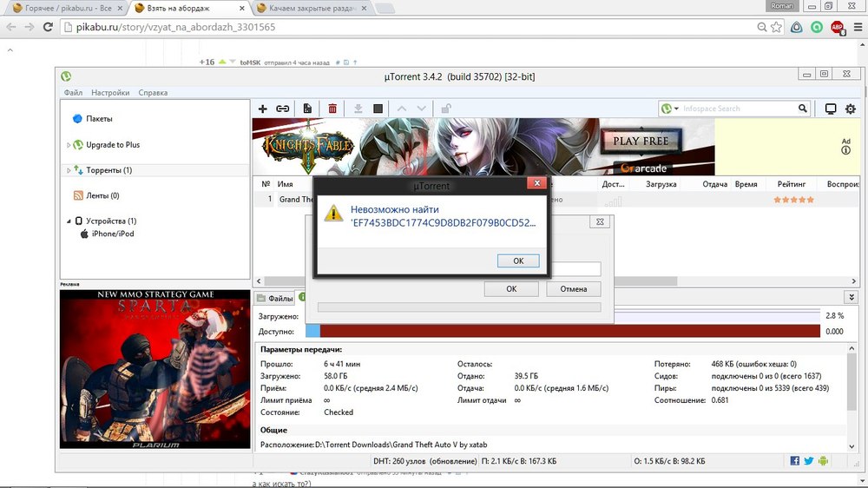Image resolution: width=868 pixels, height=488 pixels.
Task: Click PLAY FREE on Knights Fable banner
Action: [641, 142]
